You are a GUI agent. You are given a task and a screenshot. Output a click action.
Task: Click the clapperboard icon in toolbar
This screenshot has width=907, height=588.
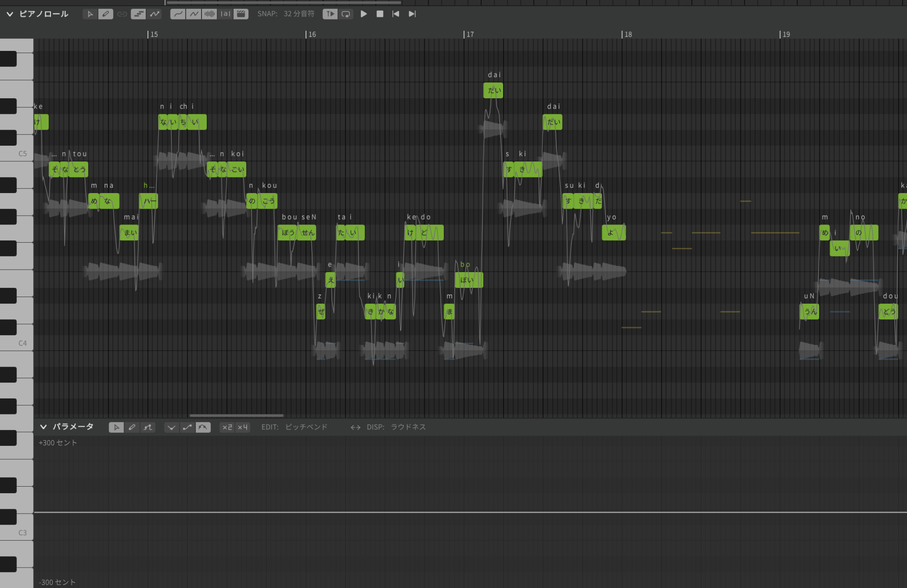241,14
